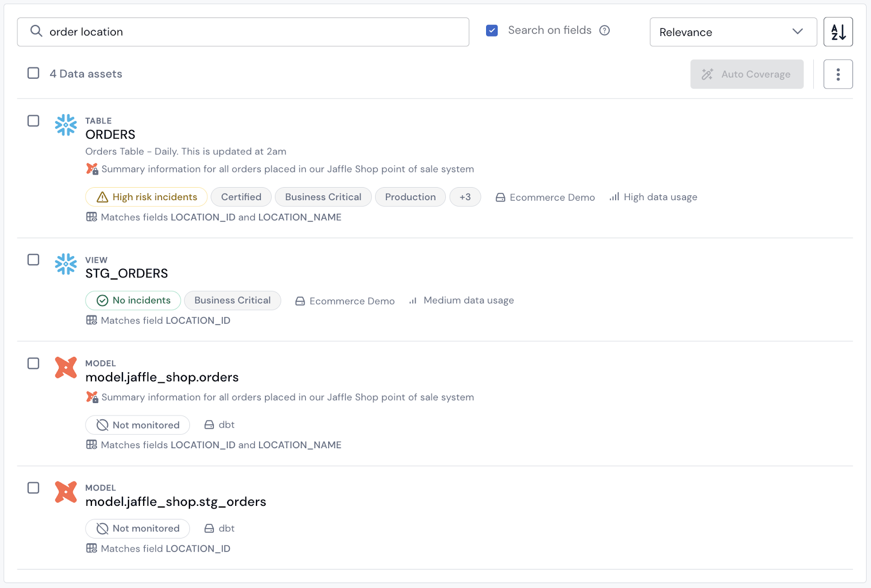This screenshot has height=588, width=871.
Task: Open the search help tooltip icon
Action: click(605, 30)
